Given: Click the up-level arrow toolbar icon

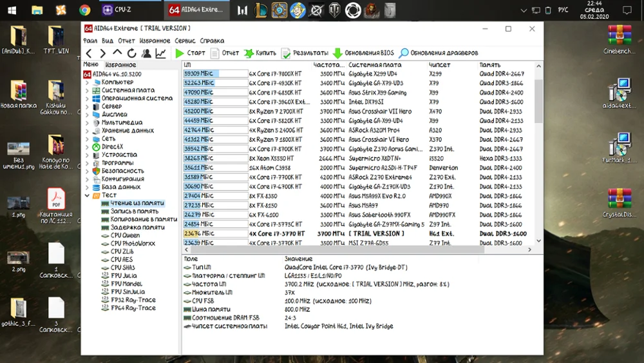Looking at the screenshot, I should 117,53.
